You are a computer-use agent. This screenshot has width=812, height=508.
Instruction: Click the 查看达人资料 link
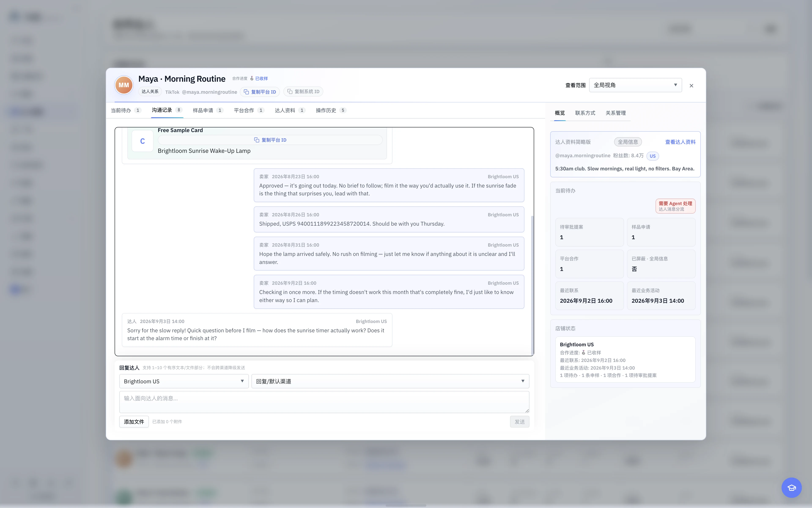click(680, 142)
